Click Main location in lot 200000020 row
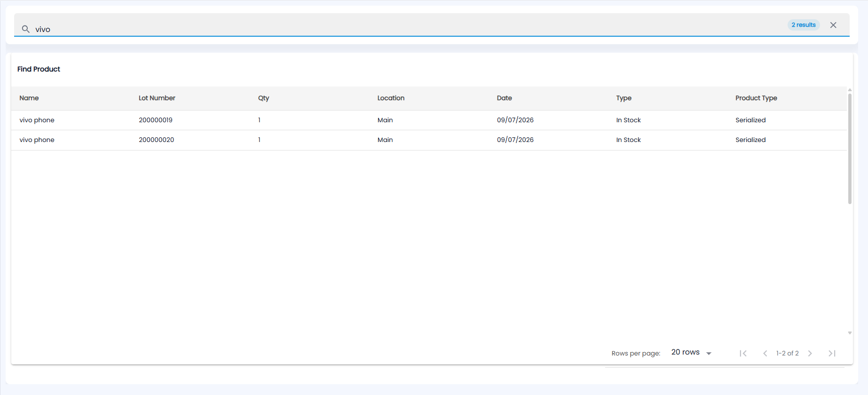Screen dimensions: 868x395 pos(385,140)
